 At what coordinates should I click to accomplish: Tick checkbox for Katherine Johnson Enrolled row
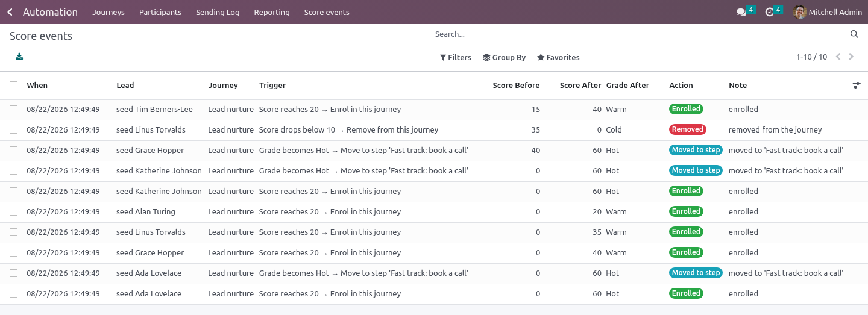pos(13,192)
